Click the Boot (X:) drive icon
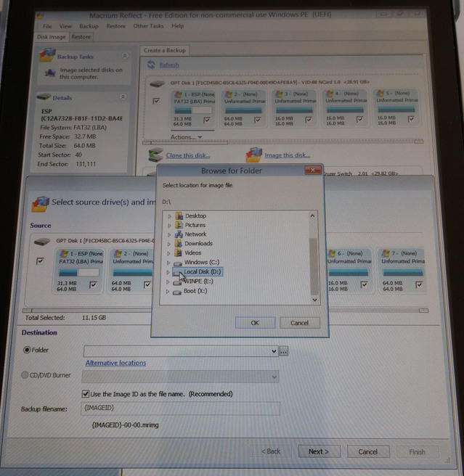464x476 pixels. click(177, 292)
